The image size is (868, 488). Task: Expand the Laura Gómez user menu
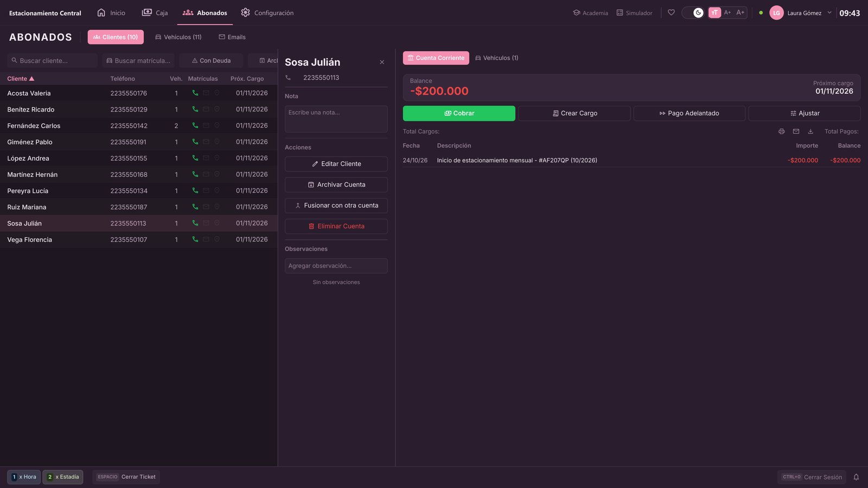click(x=829, y=12)
